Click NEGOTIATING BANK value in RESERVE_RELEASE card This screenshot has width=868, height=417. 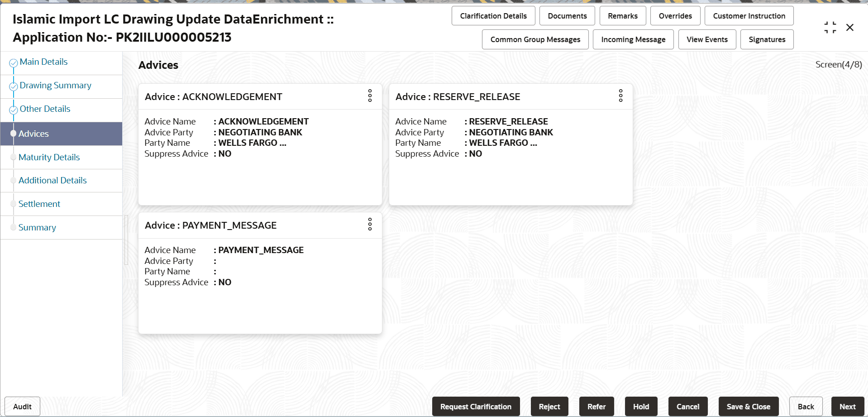(511, 133)
